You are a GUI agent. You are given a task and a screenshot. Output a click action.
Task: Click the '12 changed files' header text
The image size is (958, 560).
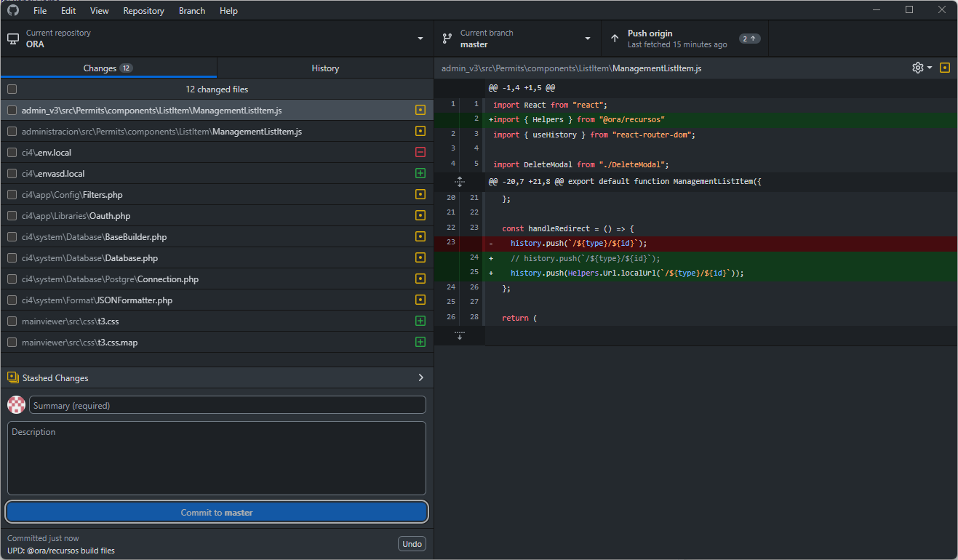pos(217,89)
